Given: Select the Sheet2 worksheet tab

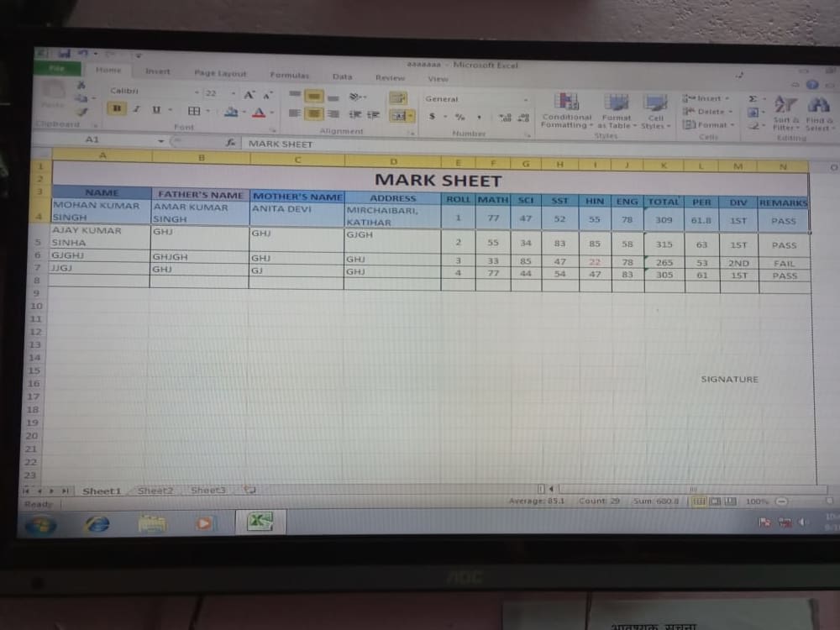Looking at the screenshot, I should click(155, 491).
